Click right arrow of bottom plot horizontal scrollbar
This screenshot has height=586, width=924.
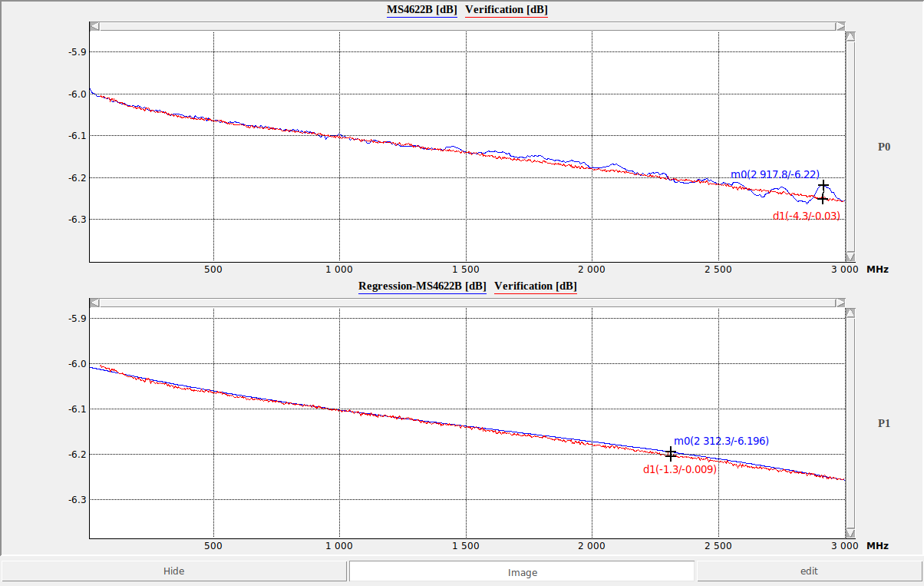(840, 302)
